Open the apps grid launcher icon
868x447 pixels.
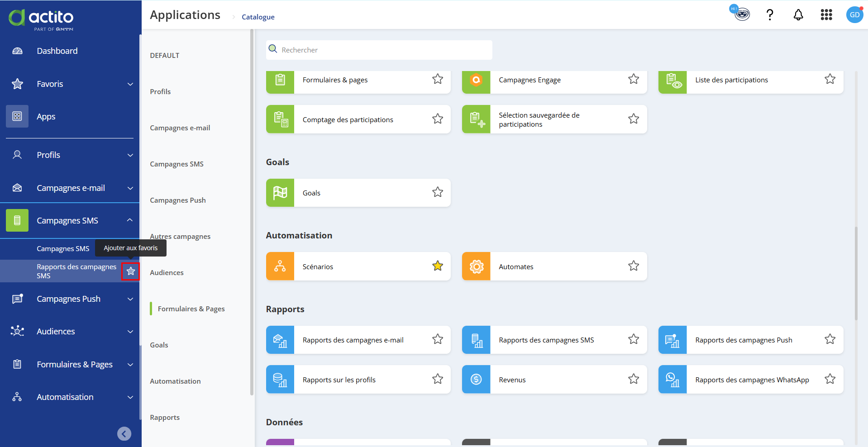coord(826,15)
